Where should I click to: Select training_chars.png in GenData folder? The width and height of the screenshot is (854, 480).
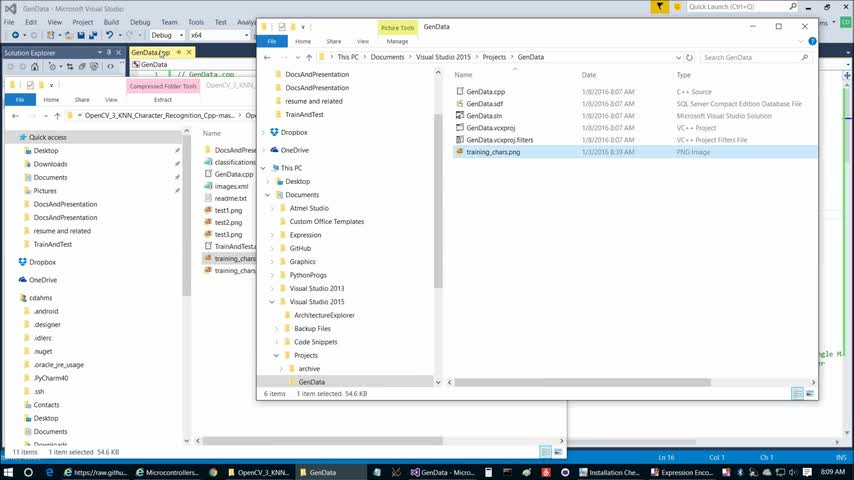635,152
